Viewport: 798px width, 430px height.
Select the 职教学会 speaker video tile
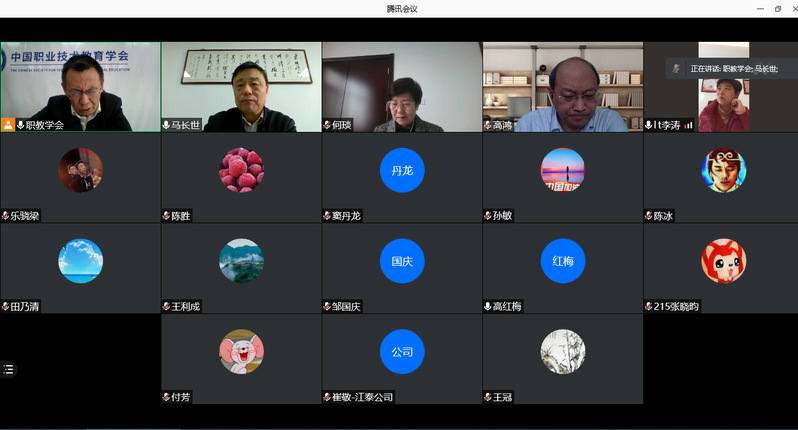pos(80,85)
